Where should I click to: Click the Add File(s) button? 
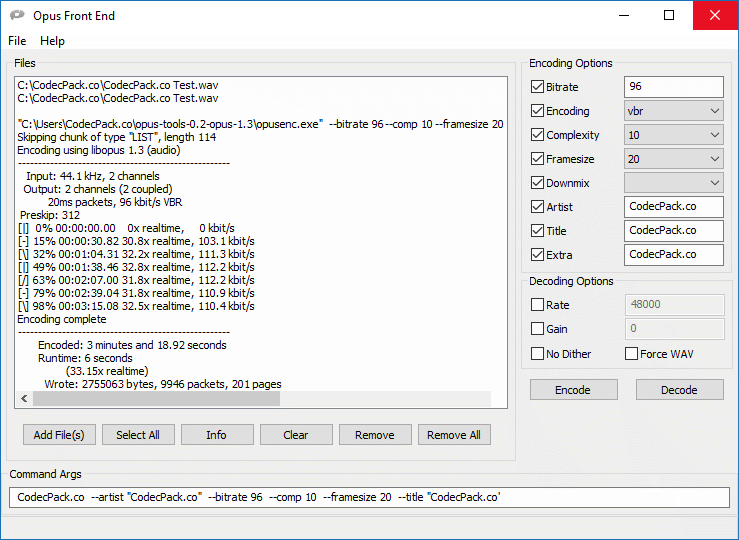59,435
